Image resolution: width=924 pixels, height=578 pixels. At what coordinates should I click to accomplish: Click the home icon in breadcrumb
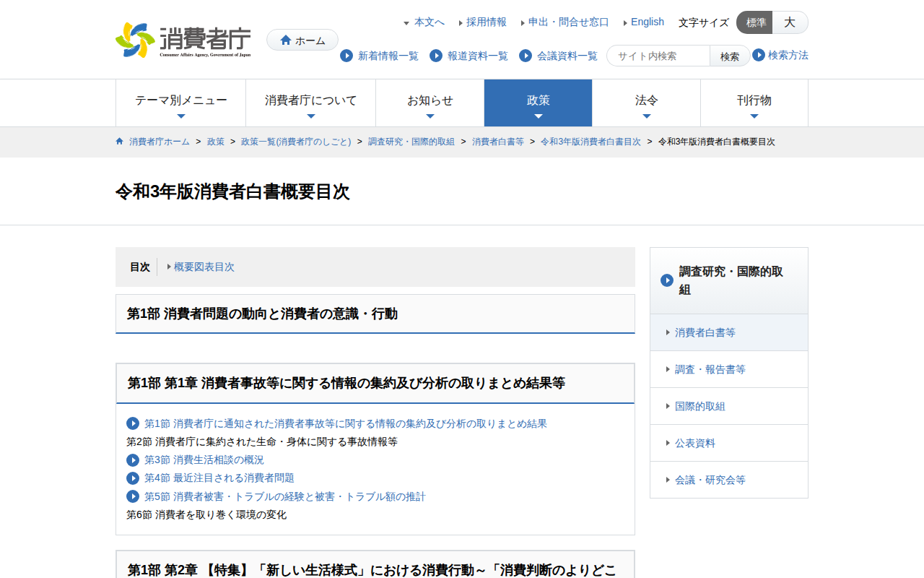click(120, 142)
